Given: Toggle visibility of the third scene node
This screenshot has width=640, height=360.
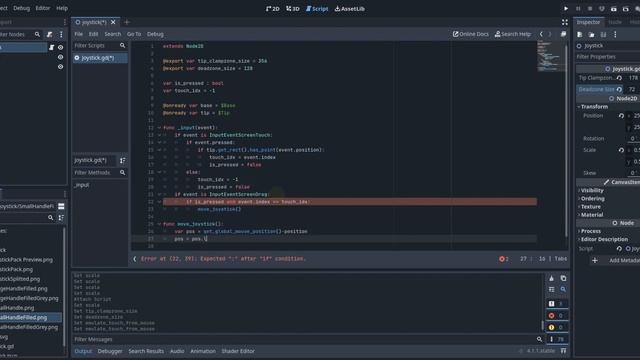Looking at the screenshot, I should point(60,67).
